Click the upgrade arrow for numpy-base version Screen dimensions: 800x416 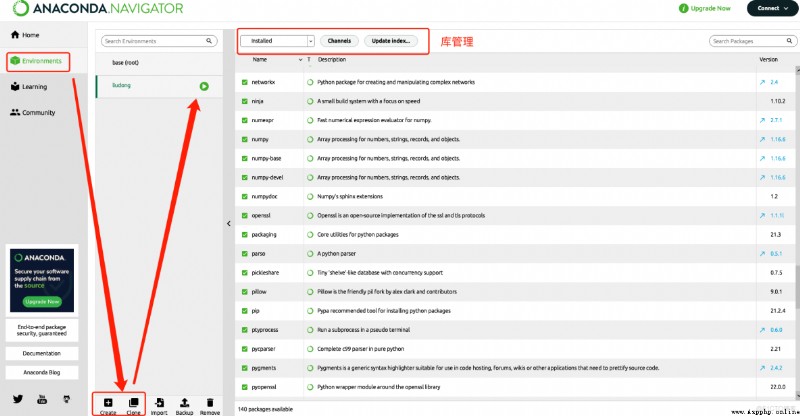762,158
